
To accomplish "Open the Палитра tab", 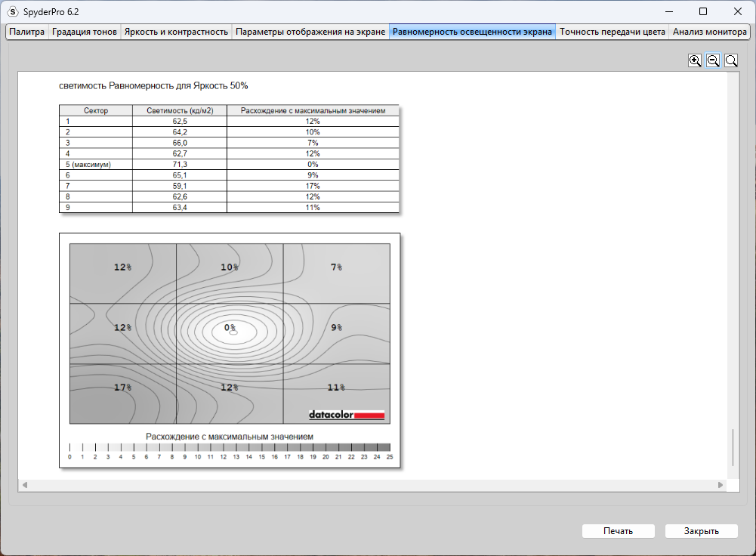I will point(27,32).
